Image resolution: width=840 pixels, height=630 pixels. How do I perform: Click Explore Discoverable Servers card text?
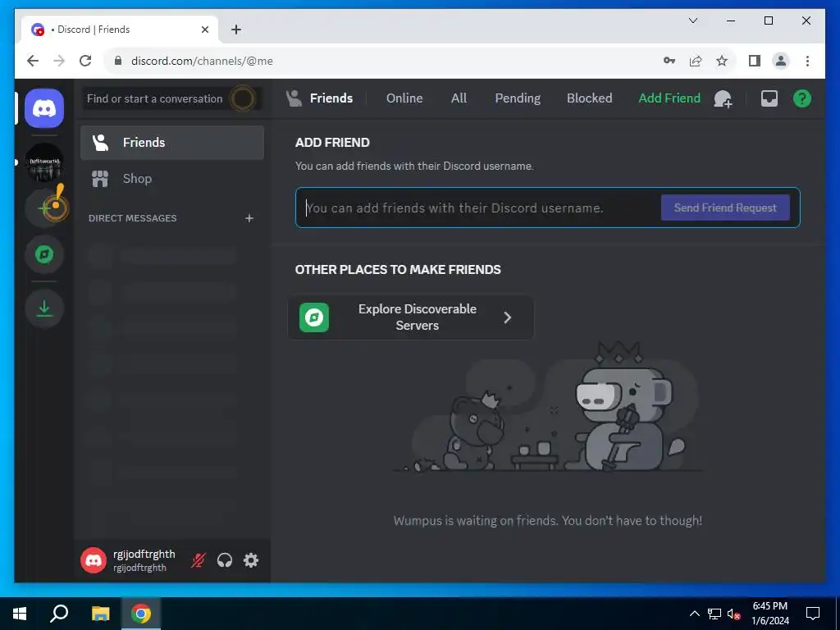click(x=418, y=317)
